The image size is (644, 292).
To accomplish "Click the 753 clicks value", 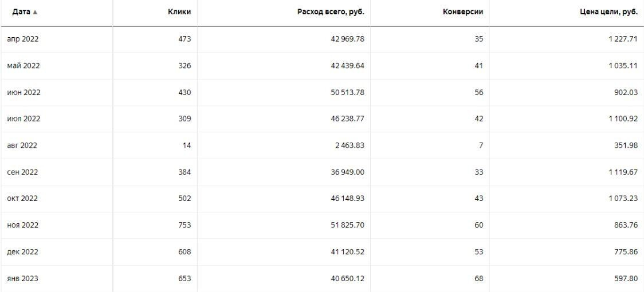I will click(x=184, y=226).
